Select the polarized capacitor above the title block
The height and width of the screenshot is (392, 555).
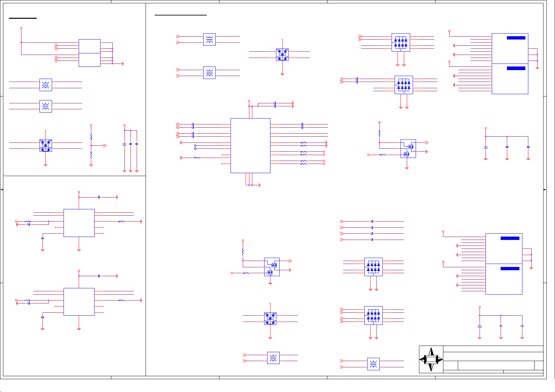480,327
